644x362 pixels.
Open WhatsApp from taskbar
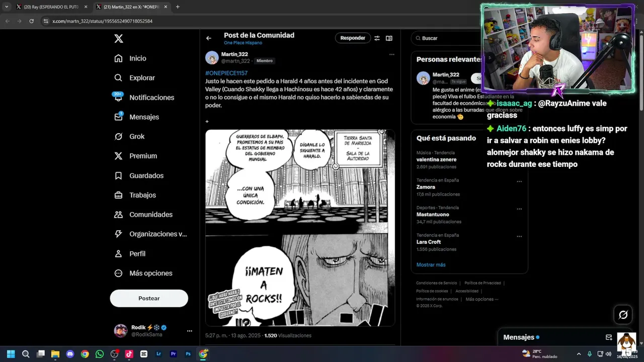pos(100,354)
